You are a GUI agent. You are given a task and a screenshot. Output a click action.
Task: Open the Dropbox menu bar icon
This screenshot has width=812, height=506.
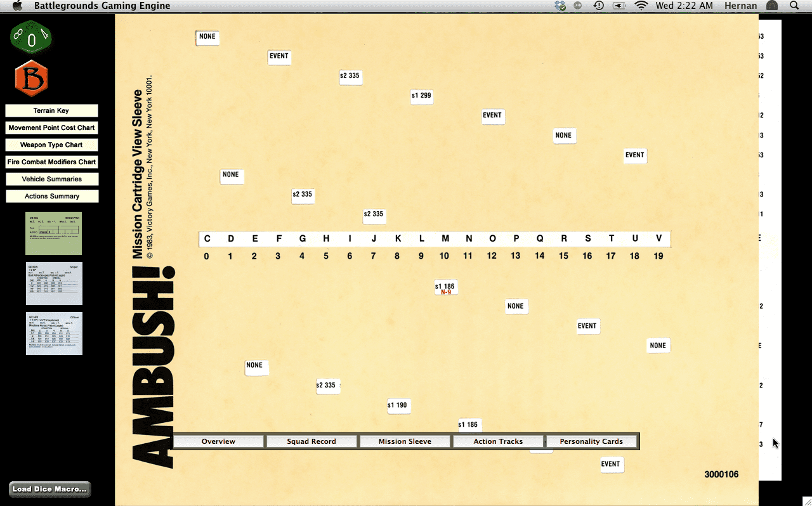[560, 6]
